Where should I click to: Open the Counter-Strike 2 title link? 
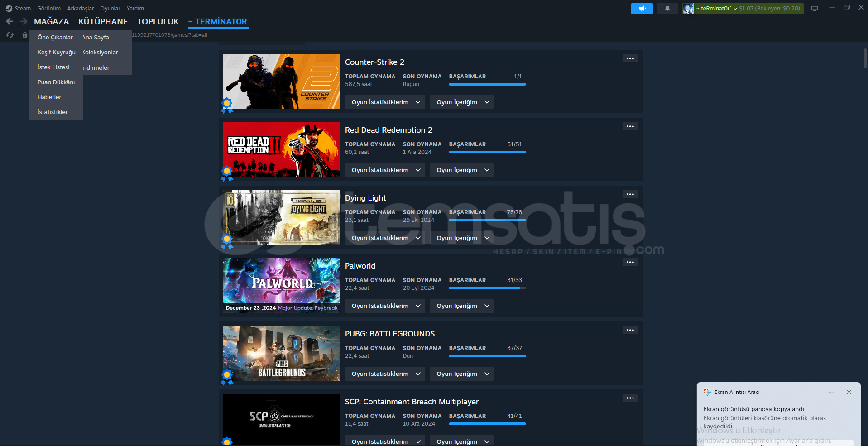click(x=374, y=62)
